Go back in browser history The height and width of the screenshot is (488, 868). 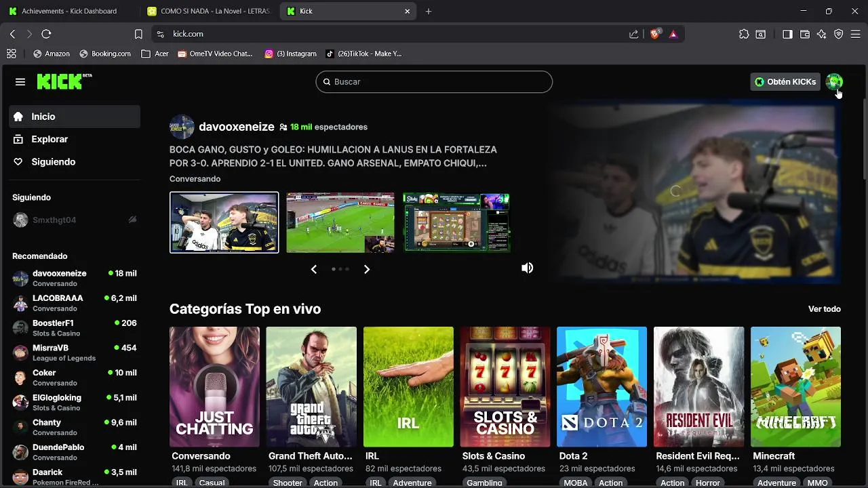point(12,34)
